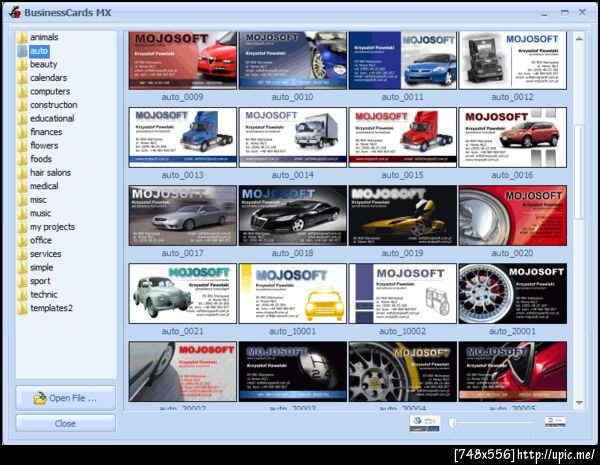
Task: Select template thumbnail auto_0009
Action: tap(183, 60)
